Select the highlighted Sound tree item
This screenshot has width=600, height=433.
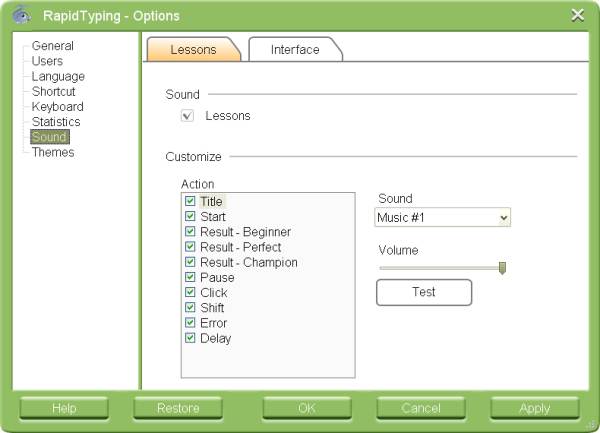point(50,137)
